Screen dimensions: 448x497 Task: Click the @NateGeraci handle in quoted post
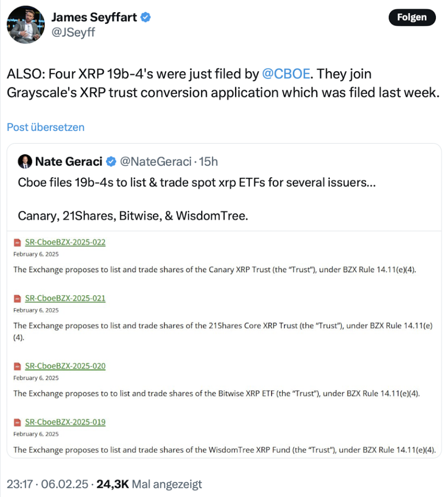[x=156, y=162]
